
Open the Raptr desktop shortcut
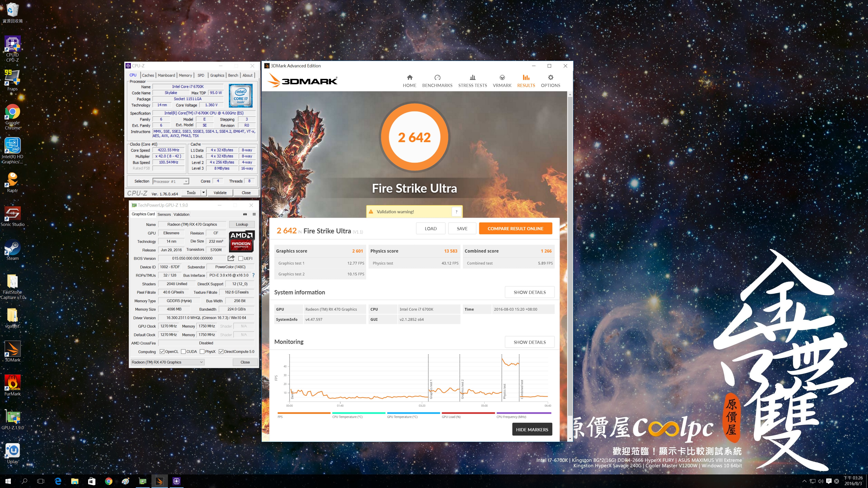[x=12, y=182]
